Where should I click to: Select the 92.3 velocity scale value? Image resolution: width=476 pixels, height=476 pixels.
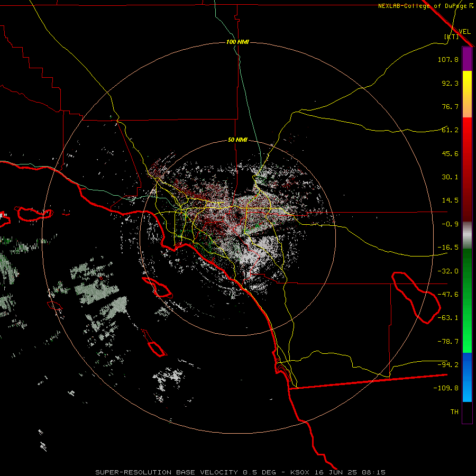click(450, 83)
